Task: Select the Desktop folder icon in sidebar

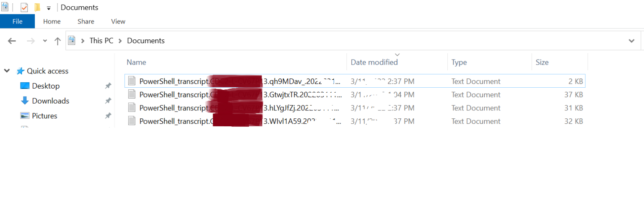Action: (x=25, y=86)
